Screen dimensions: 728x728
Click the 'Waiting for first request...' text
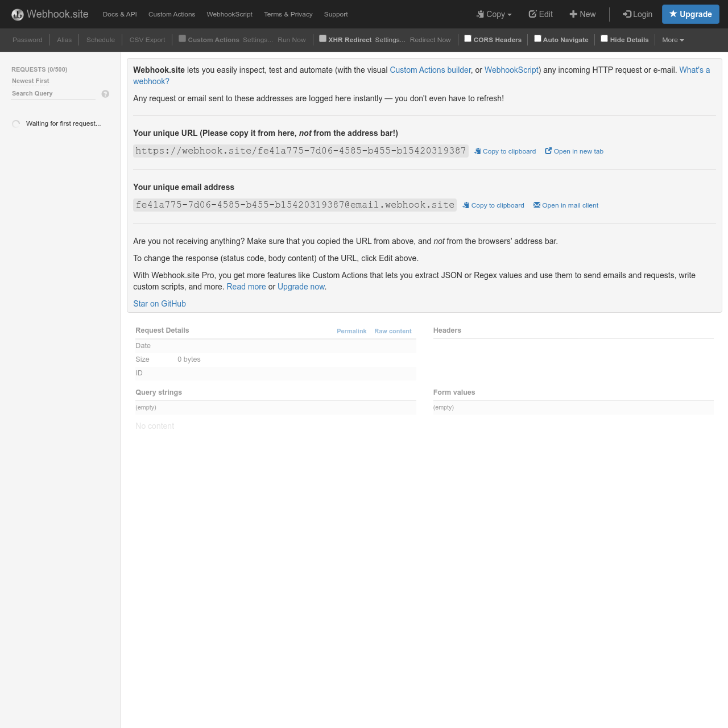point(63,123)
